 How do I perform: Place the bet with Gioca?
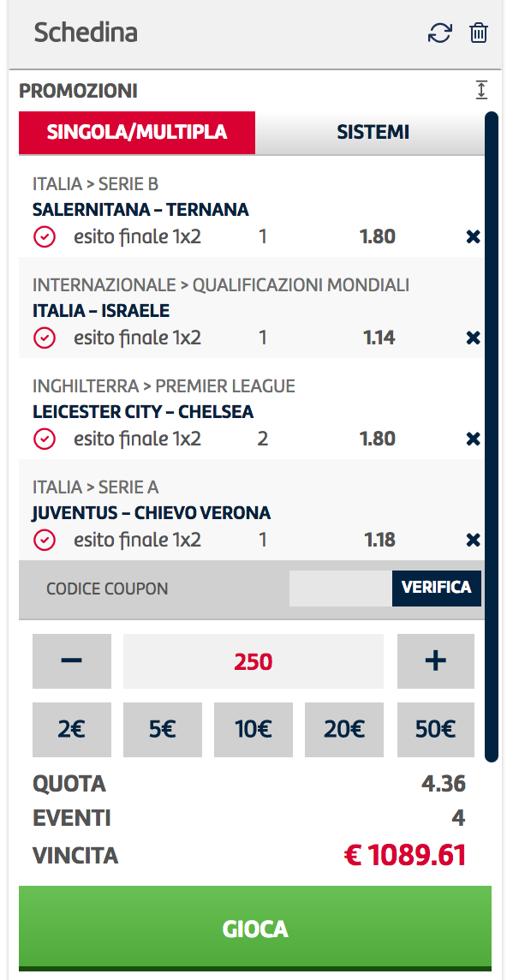pyautogui.click(x=255, y=929)
